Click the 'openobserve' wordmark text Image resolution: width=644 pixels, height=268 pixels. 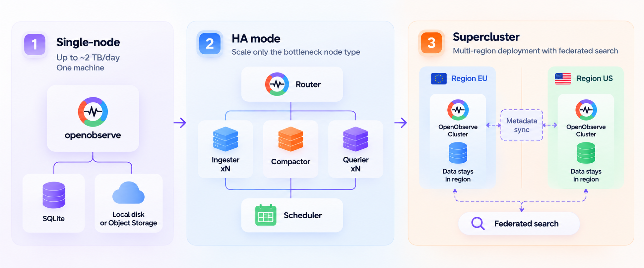click(x=93, y=135)
